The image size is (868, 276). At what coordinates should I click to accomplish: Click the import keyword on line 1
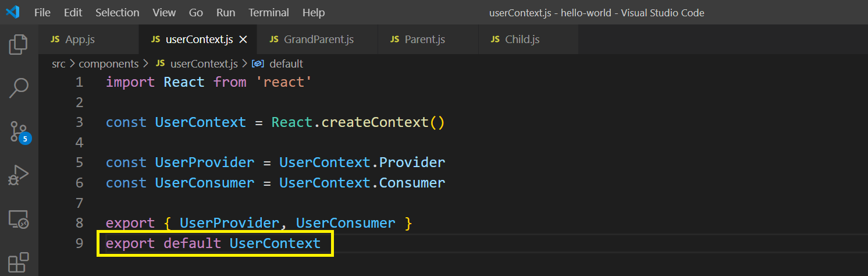tap(130, 82)
